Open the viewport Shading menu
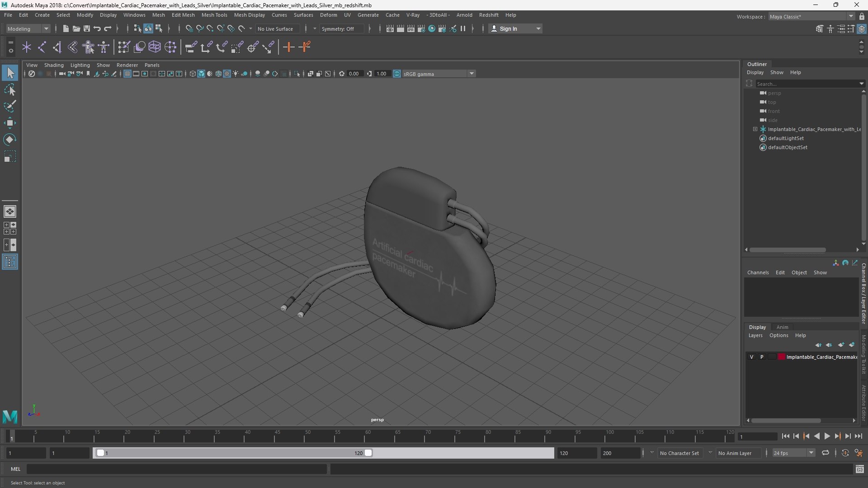This screenshot has width=868, height=488. point(54,65)
